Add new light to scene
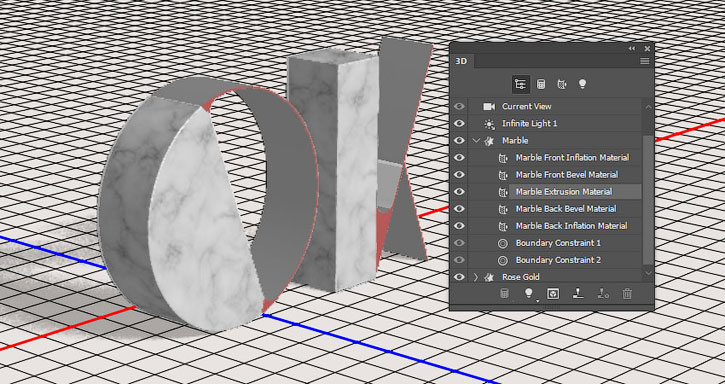This screenshot has width=725, height=384. pos(529,293)
